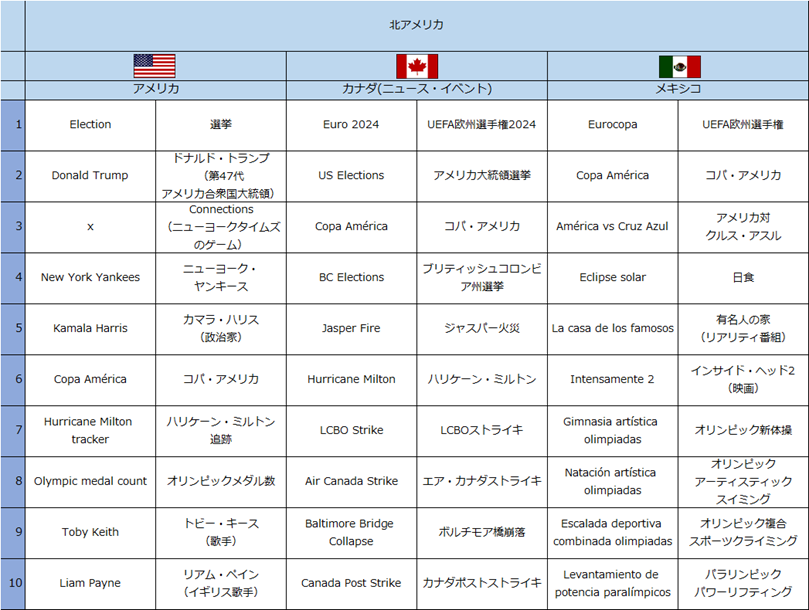Select the "Eclipse solar" cell

(x=612, y=277)
